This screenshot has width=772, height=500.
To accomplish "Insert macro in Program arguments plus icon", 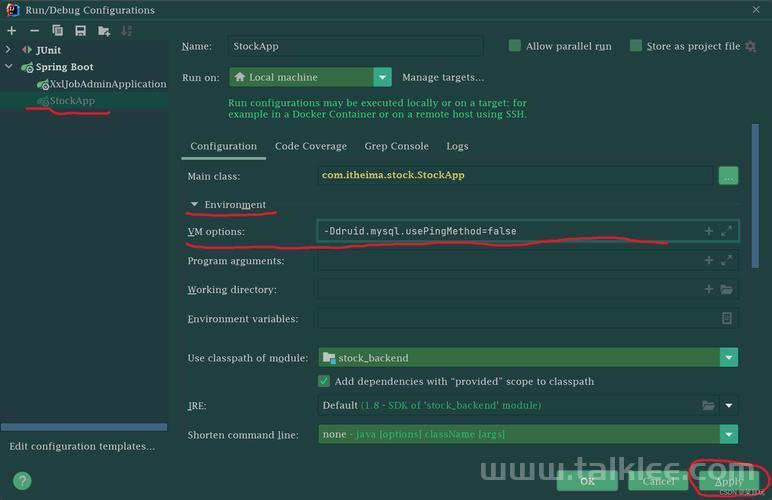I will click(708, 260).
